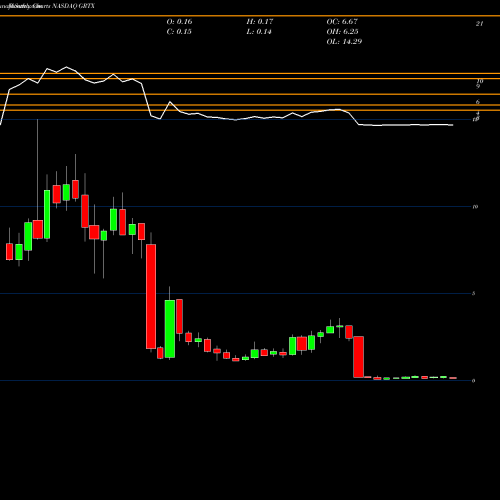Click the 'OL: 14.29' value

pyautogui.click(x=344, y=42)
